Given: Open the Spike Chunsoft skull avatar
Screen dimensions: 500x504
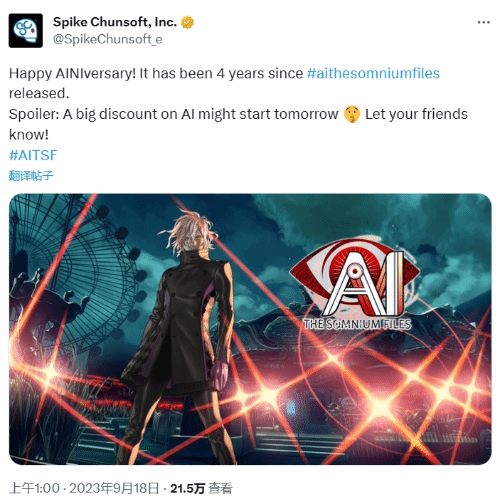Looking at the screenshot, I should tap(26, 31).
